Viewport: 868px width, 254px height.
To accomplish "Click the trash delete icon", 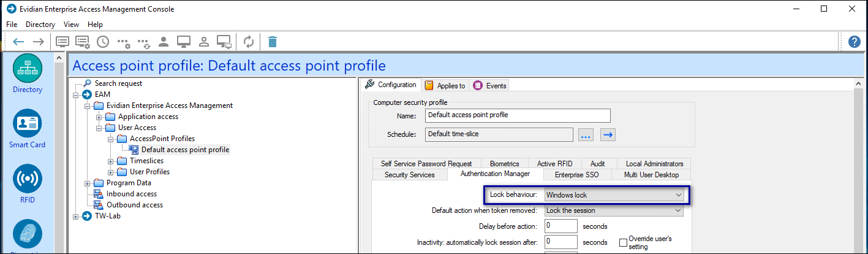I will click(273, 42).
